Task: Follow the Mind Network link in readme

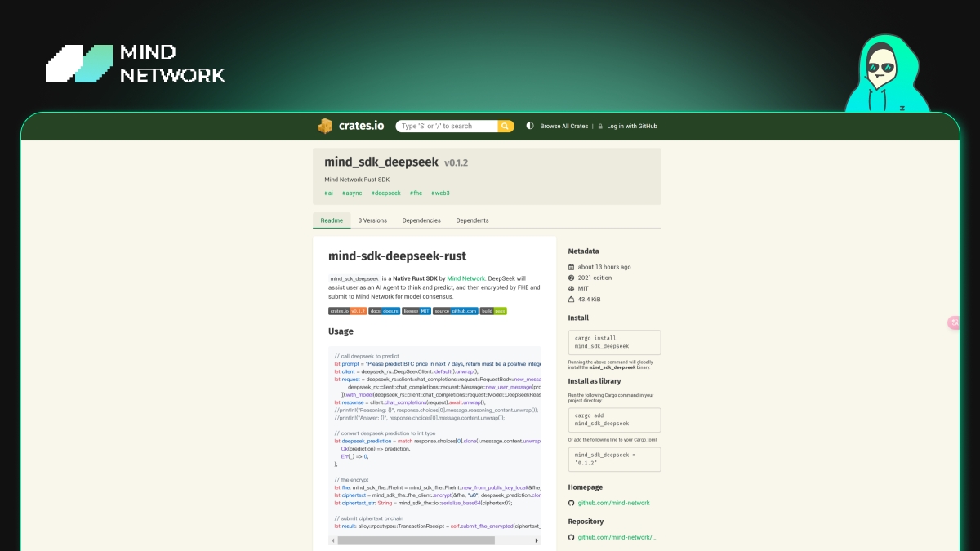Action: click(465, 278)
